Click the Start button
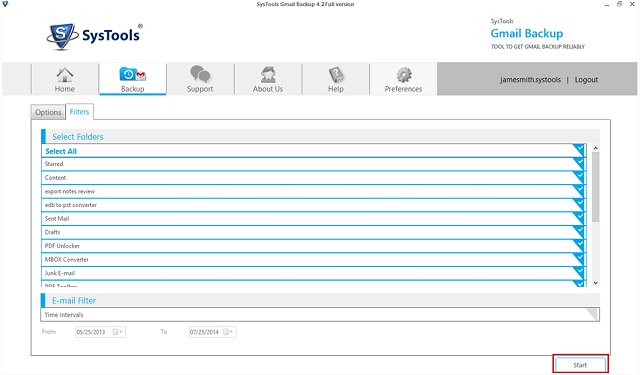Viewport: 640px width, 375px height. (x=580, y=365)
